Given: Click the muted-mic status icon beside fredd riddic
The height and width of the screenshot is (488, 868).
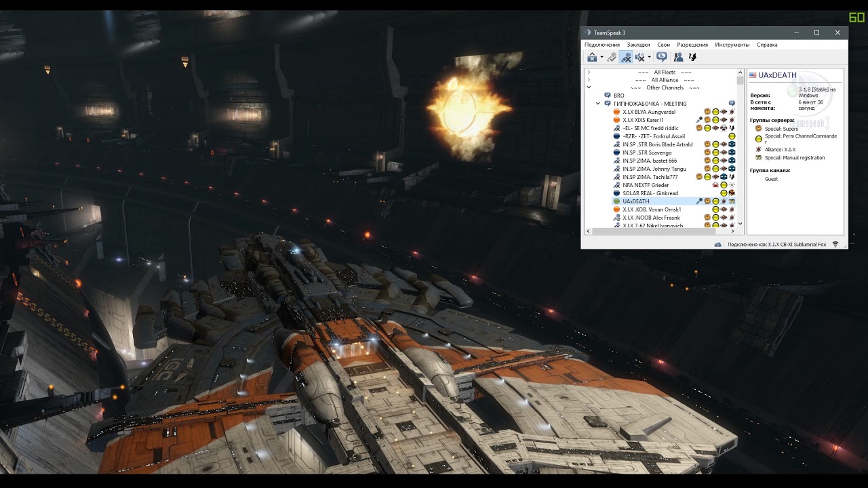Looking at the screenshot, I should (616, 128).
